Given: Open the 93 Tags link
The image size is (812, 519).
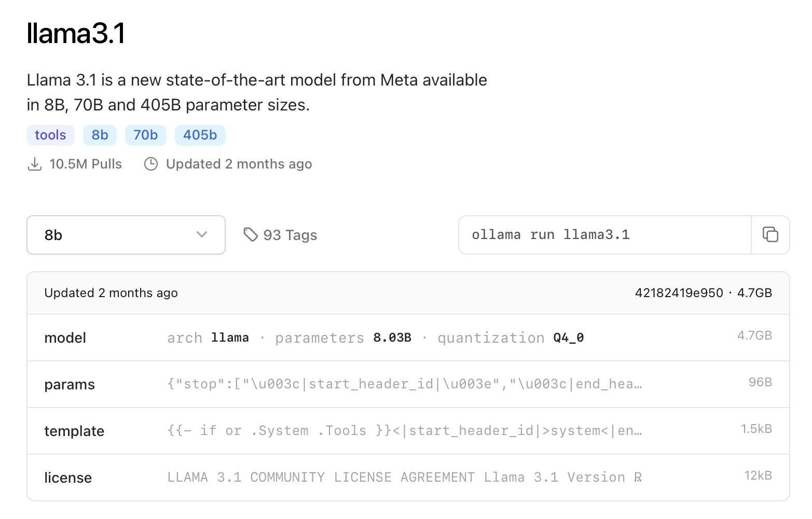Looking at the screenshot, I should point(280,235).
